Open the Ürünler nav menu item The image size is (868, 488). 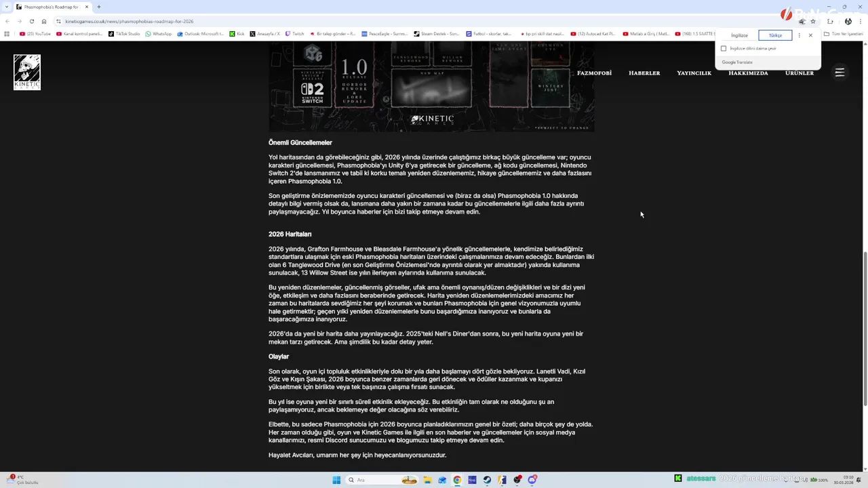(x=800, y=73)
